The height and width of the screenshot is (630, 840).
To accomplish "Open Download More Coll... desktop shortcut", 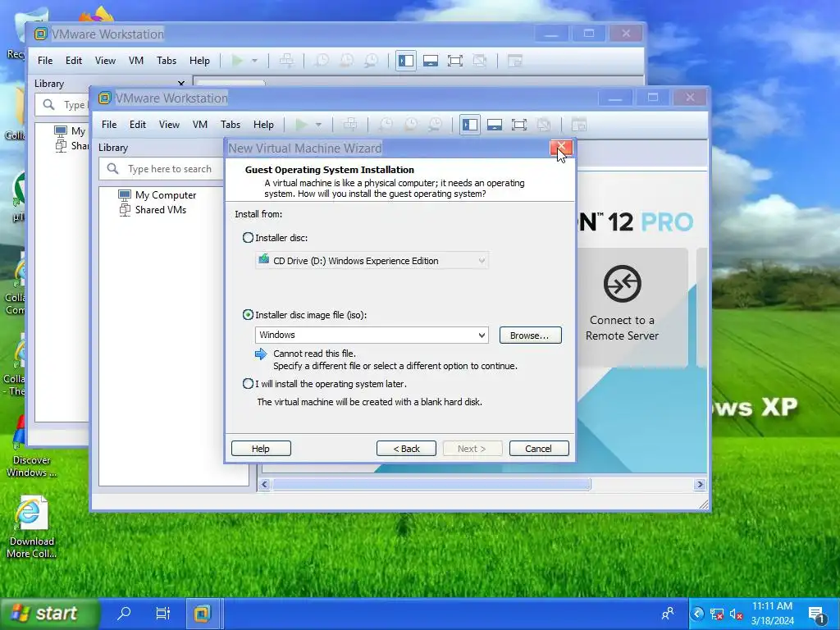I will coord(31,527).
